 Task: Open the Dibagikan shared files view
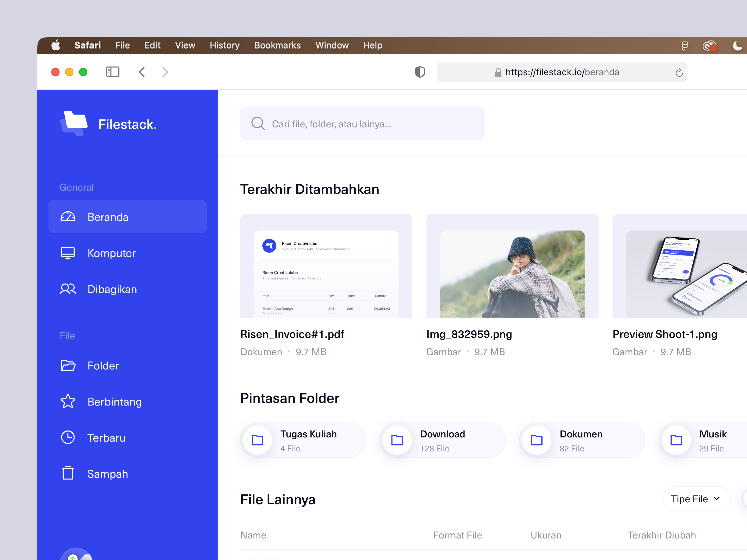pyautogui.click(x=112, y=289)
